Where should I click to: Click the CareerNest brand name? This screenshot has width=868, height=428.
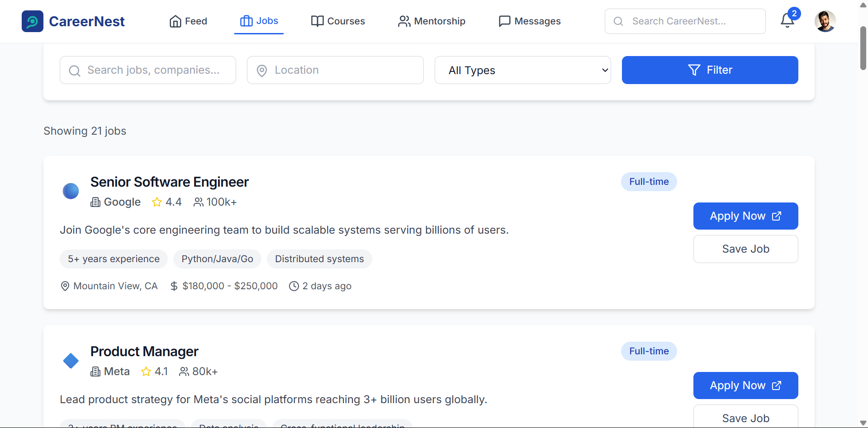pos(87,21)
